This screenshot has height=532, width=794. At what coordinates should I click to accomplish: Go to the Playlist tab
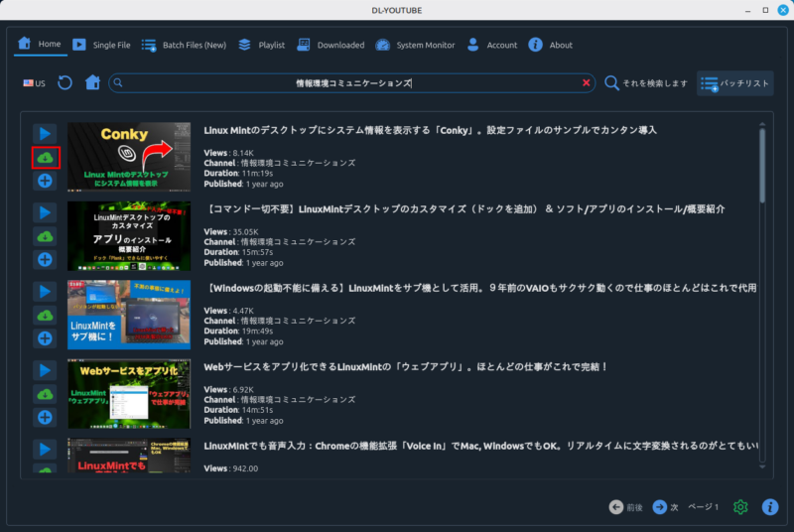click(x=261, y=45)
